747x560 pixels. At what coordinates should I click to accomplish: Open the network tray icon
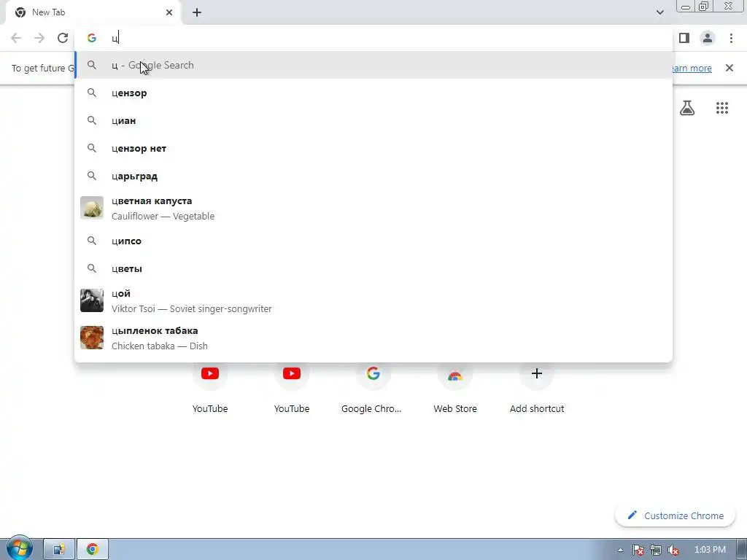(656, 550)
